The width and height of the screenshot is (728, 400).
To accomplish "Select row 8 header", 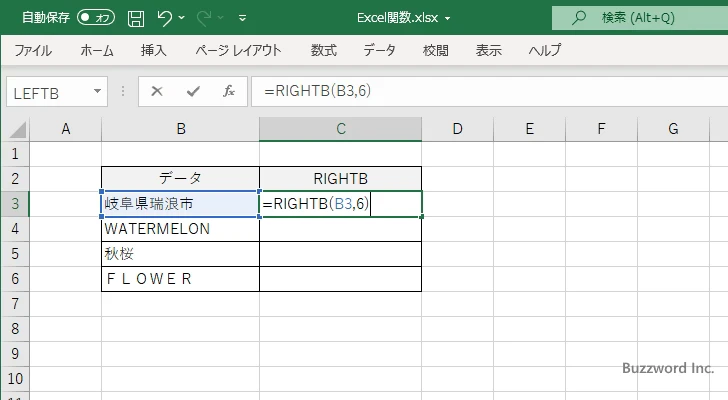I will tap(15, 329).
